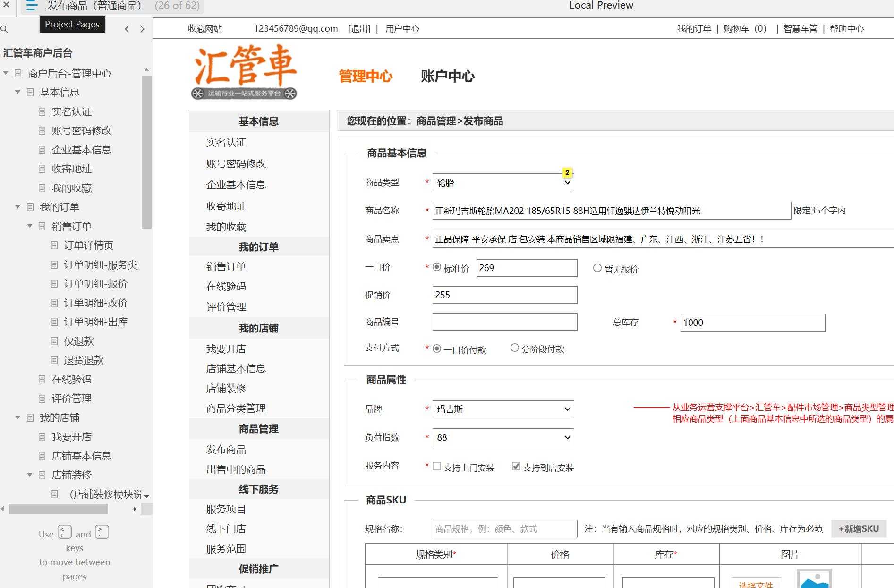894x588 pixels.
Task: Collapse the 我的订单 tree node arrow
Action: (x=17, y=207)
